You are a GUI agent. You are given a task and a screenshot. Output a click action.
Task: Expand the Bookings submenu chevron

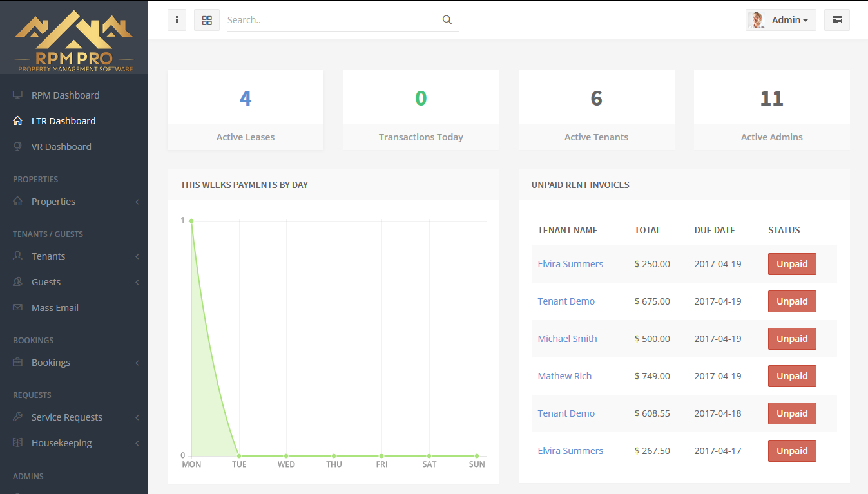click(137, 363)
